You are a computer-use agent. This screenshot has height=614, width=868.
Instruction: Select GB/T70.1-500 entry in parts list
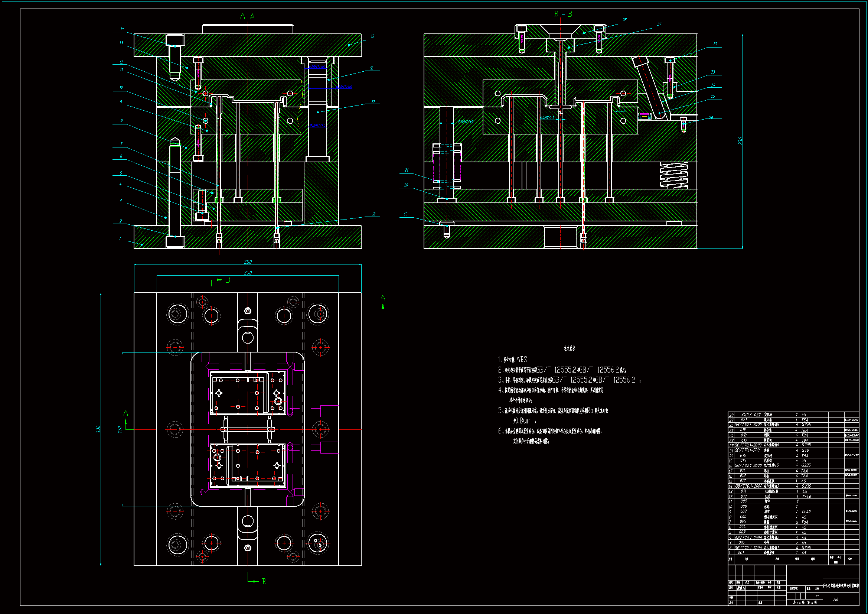coord(747,450)
